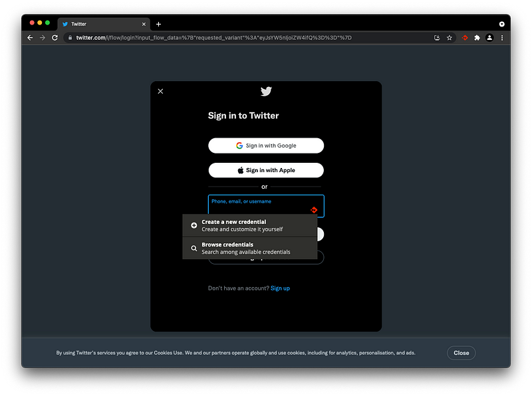Click the "Don't have an account?" text
Image resolution: width=532 pixels, height=396 pixels.
pos(238,288)
